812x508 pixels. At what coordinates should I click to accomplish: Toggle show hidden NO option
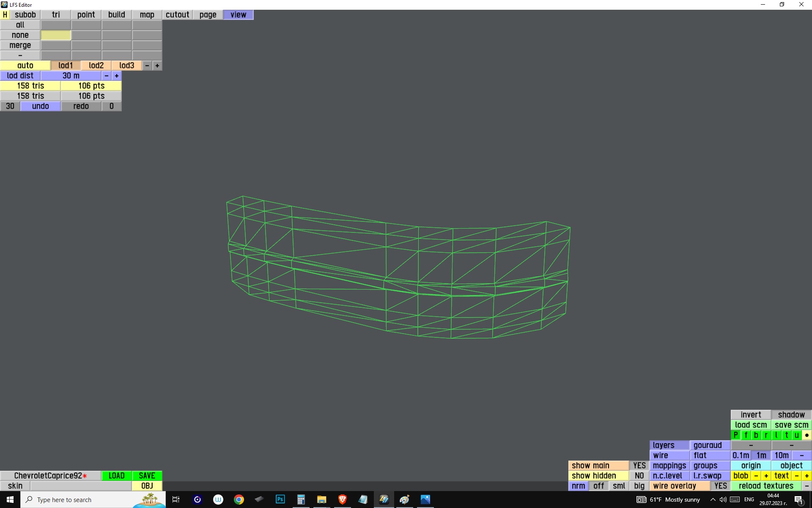click(639, 476)
